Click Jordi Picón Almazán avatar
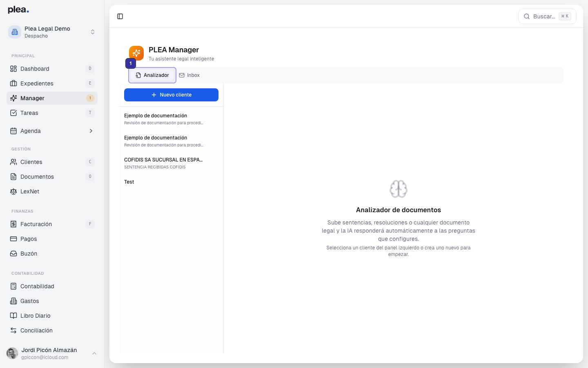Image resolution: width=588 pixels, height=368 pixels. click(x=12, y=353)
